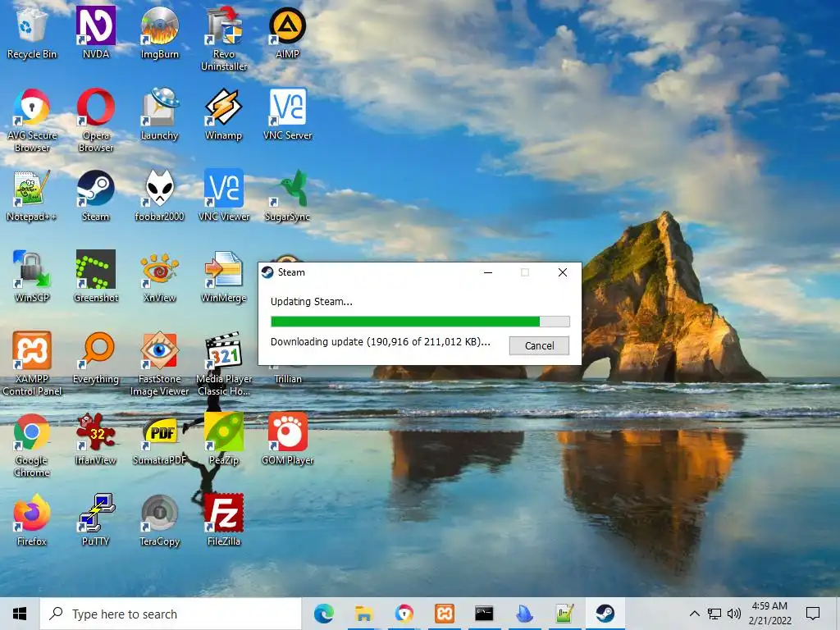Switch to Notepad++ in the taskbar

[x=564, y=614]
